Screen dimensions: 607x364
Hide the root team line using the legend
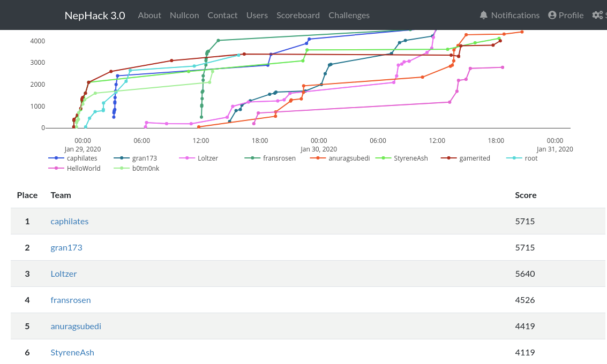tap(531, 158)
